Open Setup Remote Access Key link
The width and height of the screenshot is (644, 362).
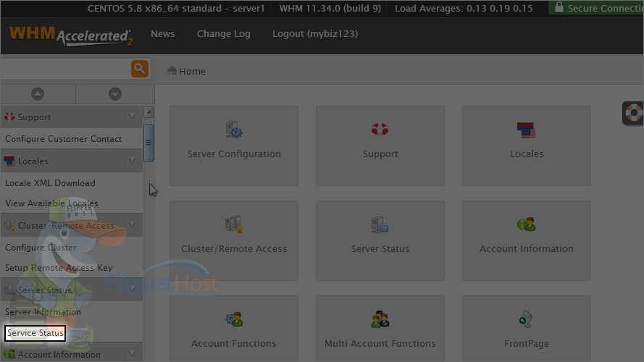[59, 268]
